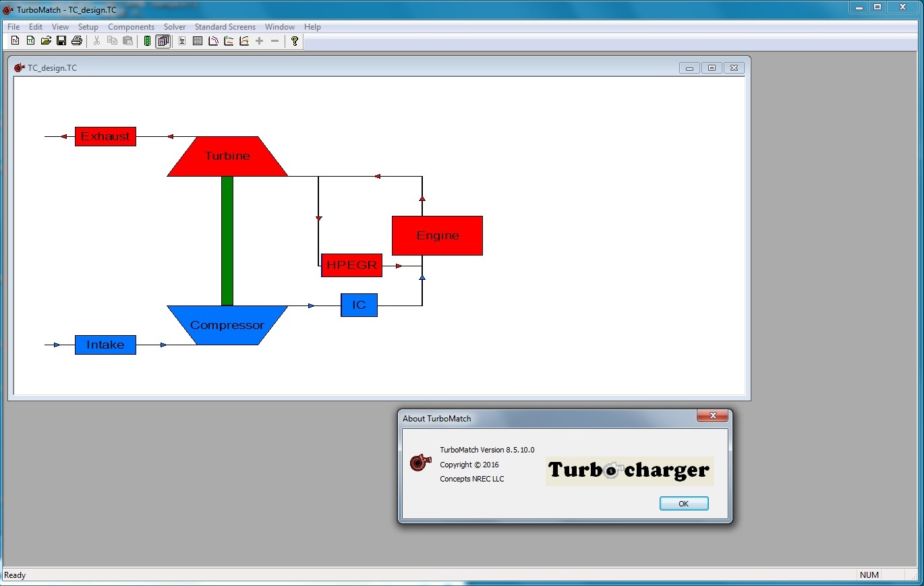The height and width of the screenshot is (586, 924).
Task: Open the Solver menu
Action: pyautogui.click(x=175, y=27)
